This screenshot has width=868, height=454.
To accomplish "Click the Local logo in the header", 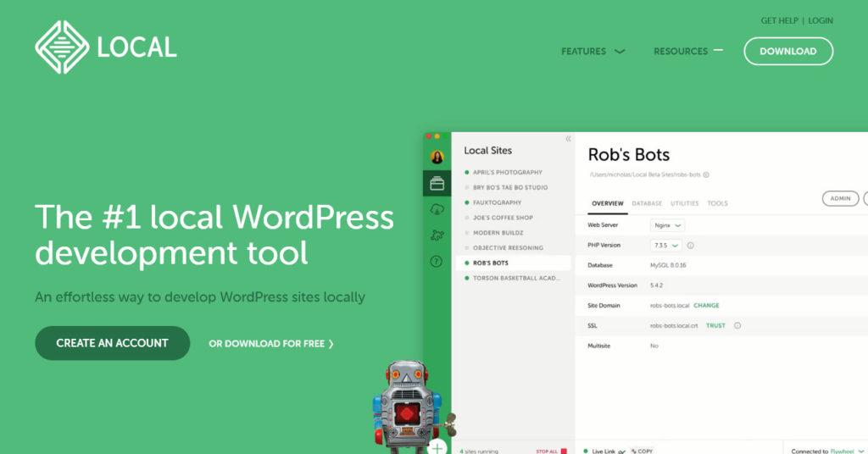I will point(106,47).
